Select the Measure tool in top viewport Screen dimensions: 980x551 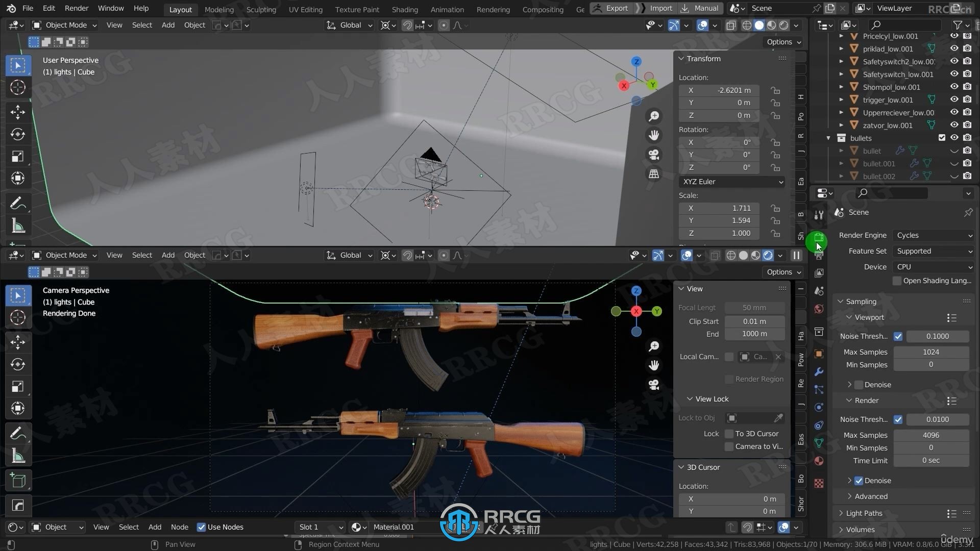(x=18, y=226)
